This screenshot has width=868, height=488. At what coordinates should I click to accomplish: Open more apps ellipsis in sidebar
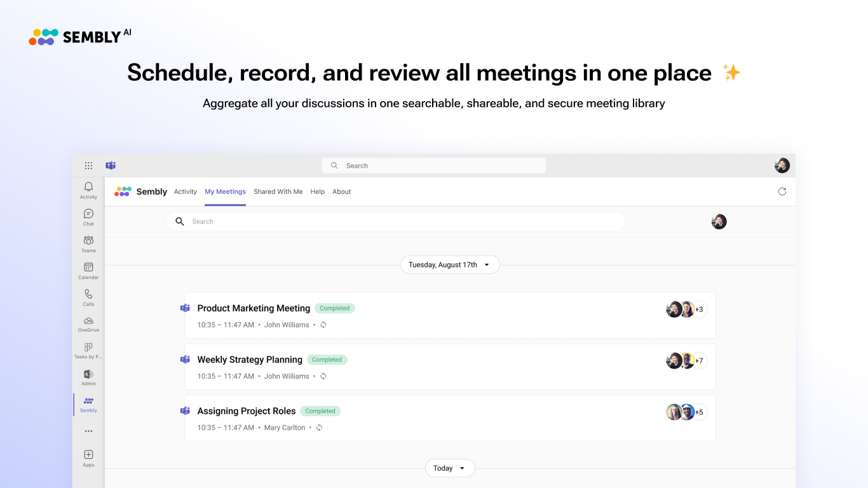(88, 431)
